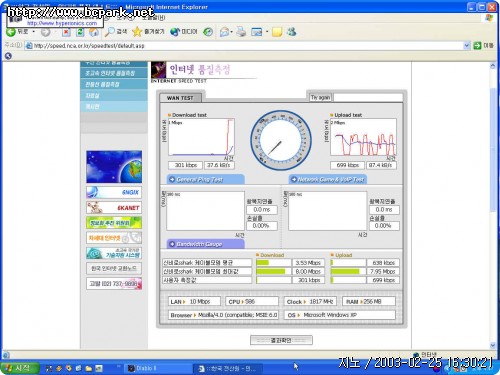500x375 pixels.
Task: Click the result confirm button below panel
Action: 281,340
